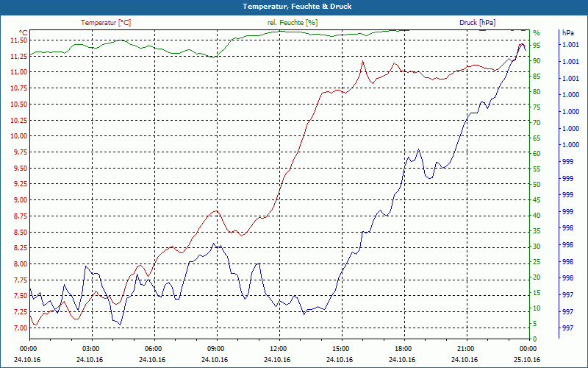This screenshot has width=588, height=368.
Task: Click the "10,00" temperature axis value
Action: point(19,136)
